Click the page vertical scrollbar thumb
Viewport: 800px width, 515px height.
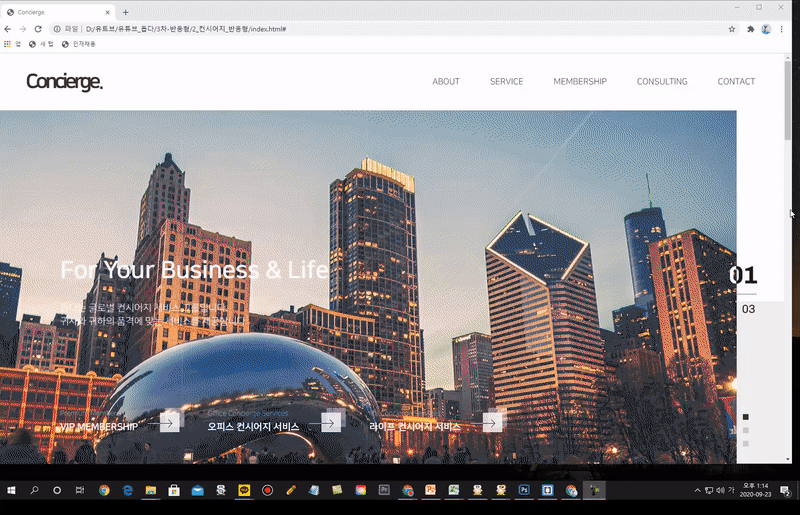pos(787,100)
